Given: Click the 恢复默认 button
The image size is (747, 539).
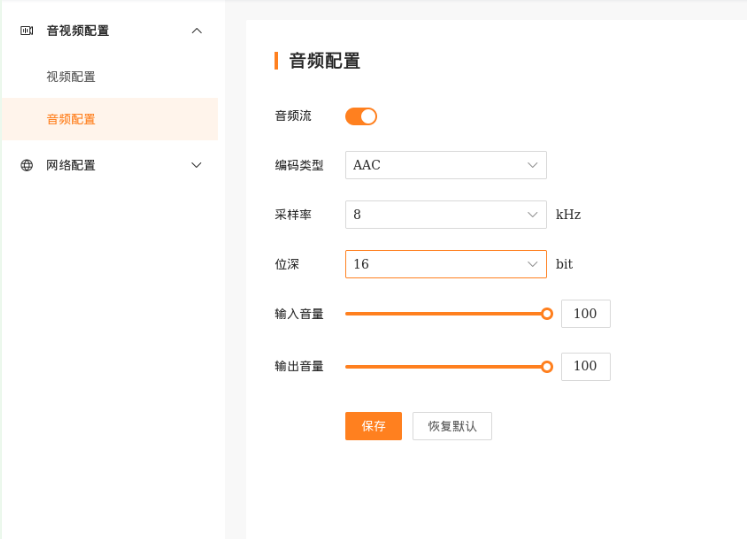Looking at the screenshot, I should click(452, 426).
